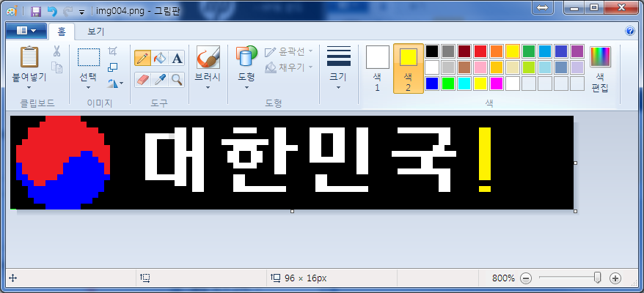This screenshot has width=644, height=293.
Task: Select the Color picker eyedropper tool
Action: pyautogui.click(x=159, y=80)
